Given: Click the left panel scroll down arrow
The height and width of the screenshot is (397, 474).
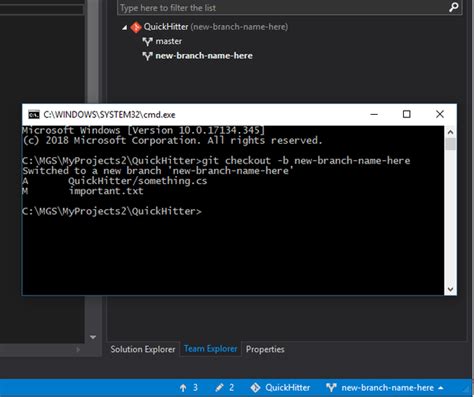Looking at the screenshot, I should click(93, 337).
